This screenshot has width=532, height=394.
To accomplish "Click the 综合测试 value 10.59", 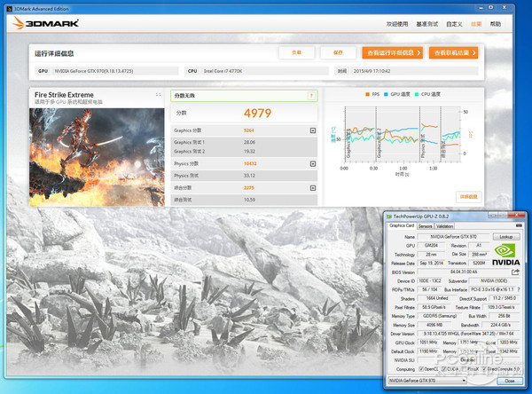I will 249,200.
